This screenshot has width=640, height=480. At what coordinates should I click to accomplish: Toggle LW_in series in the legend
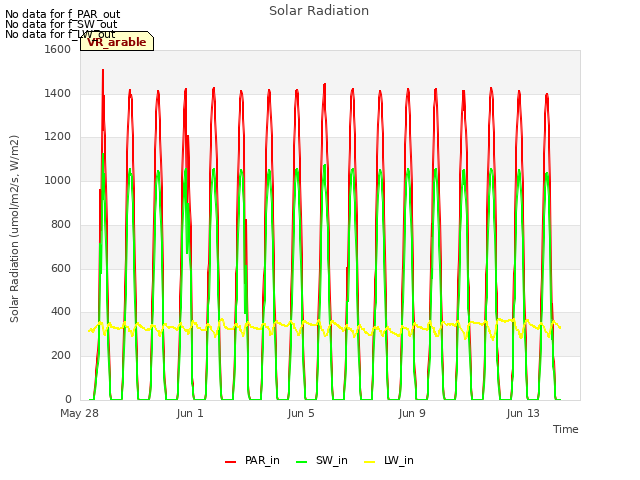(x=389, y=460)
